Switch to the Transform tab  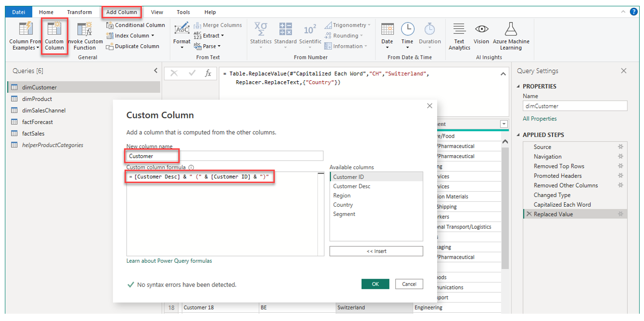(79, 12)
